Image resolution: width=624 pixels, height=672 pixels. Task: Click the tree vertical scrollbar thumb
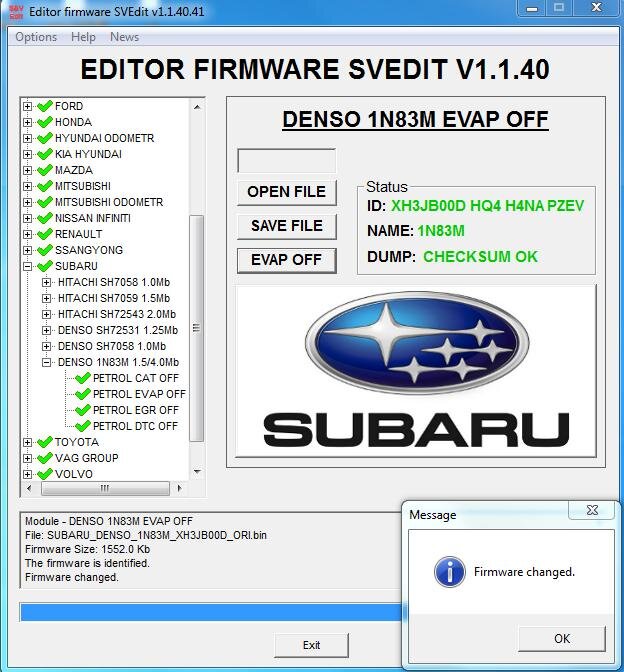[x=196, y=328]
